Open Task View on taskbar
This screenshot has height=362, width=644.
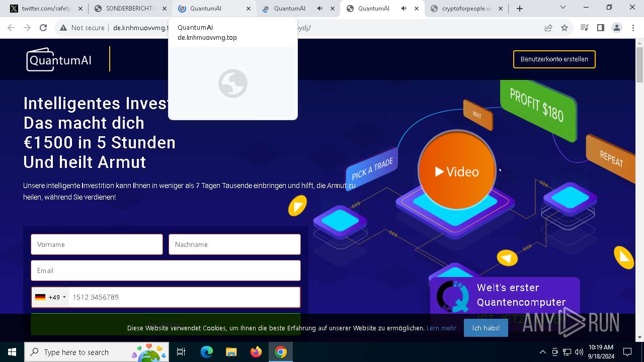point(181,352)
